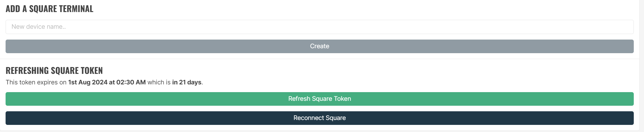The image size is (644, 132).
Task: Click the word 'ADD' in the top heading
Action: click(13, 9)
